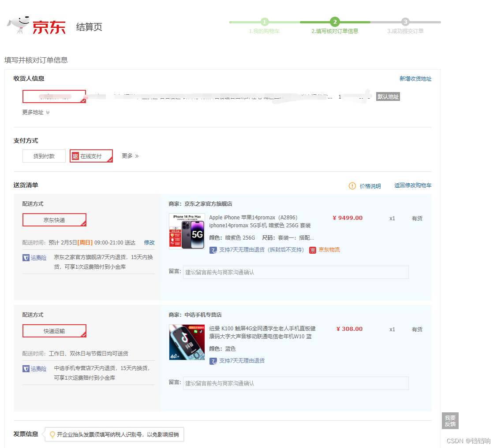Click 返回修改购物车 link
Image resolution: width=497 pixels, height=448 pixels.
tap(413, 185)
